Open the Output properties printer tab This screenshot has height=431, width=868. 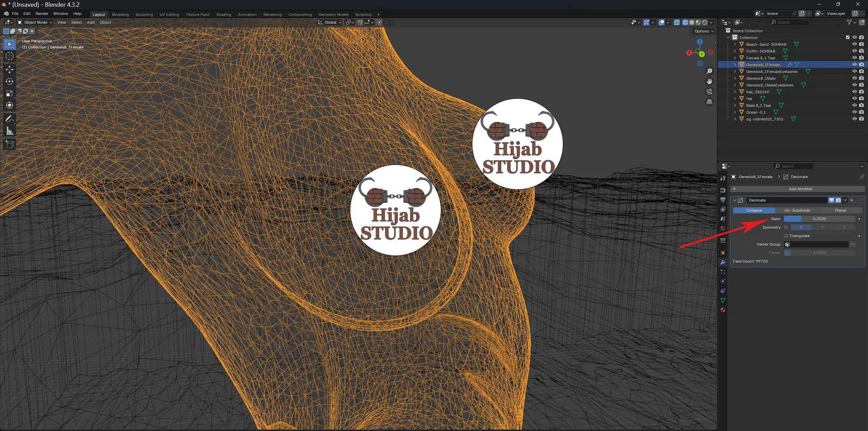[x=723, y=200]
